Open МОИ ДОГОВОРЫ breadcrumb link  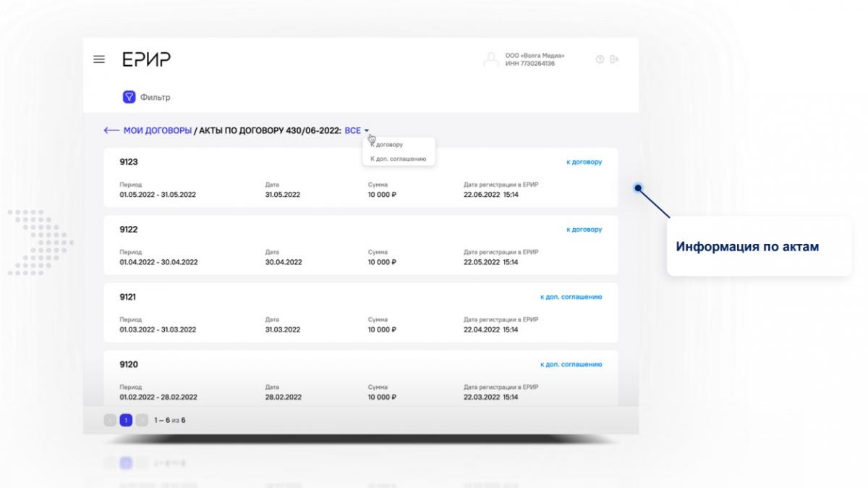coord(157,130)
